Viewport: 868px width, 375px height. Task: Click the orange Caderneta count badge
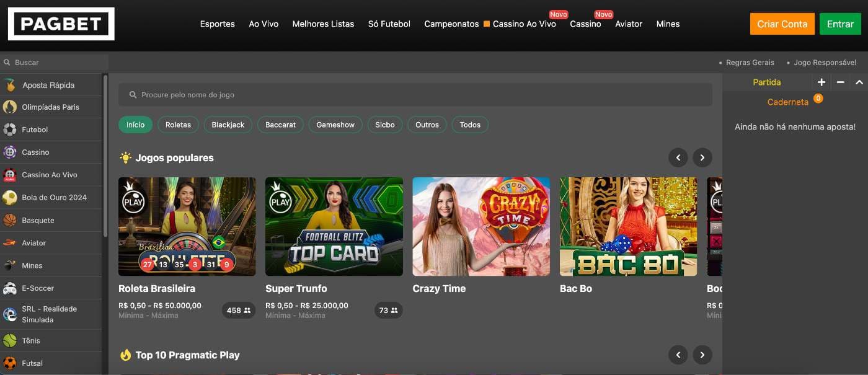[x=818, y=98]
